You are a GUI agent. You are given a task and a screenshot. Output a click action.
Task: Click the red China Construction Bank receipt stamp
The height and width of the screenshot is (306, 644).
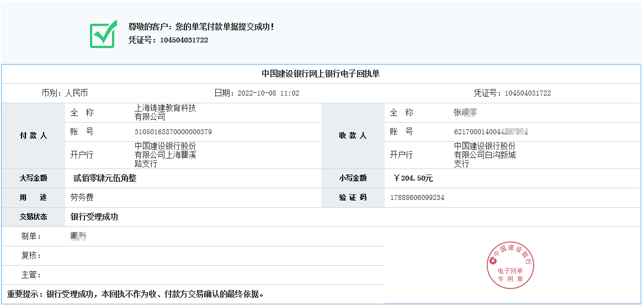[510, 265]
